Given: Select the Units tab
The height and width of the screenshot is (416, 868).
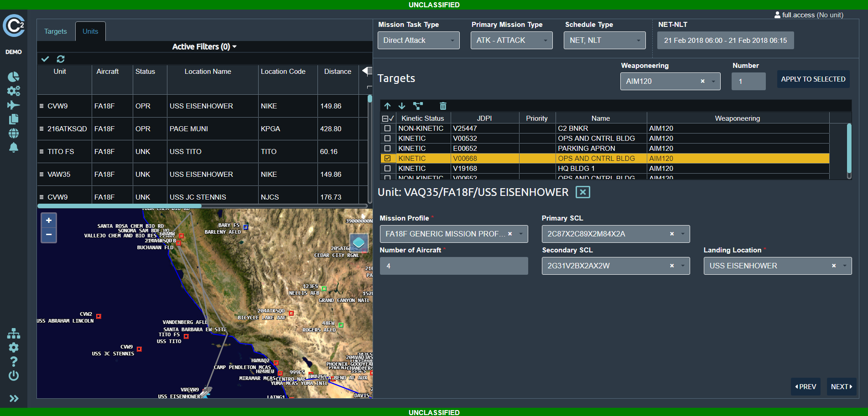Looking at the screenshot, I should [90, 31].
